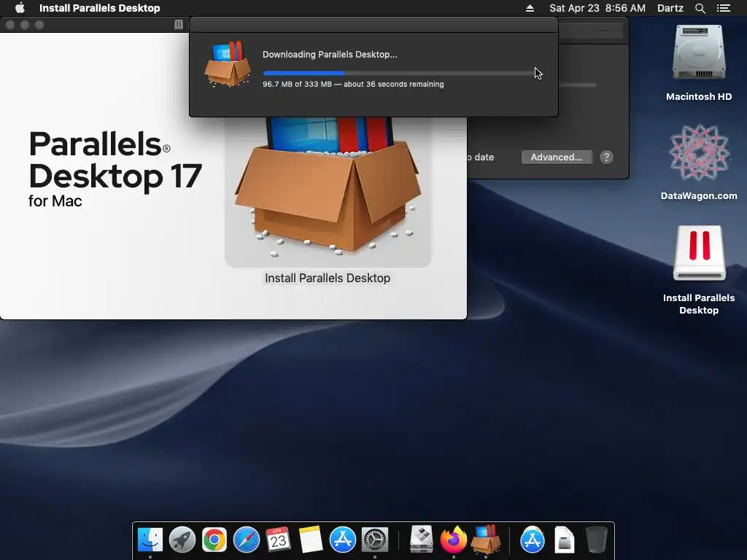Click the Parallels installer icon in the Dock
Viewport: 747px width, 560px height.
pos(486,540)
